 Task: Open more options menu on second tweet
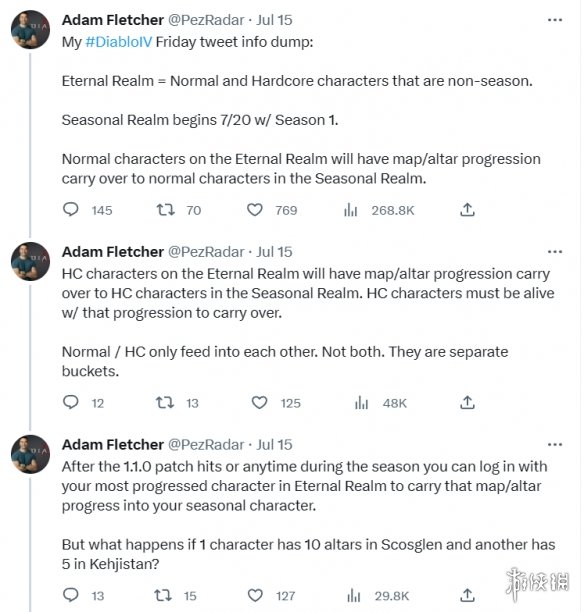coord(555,252)
